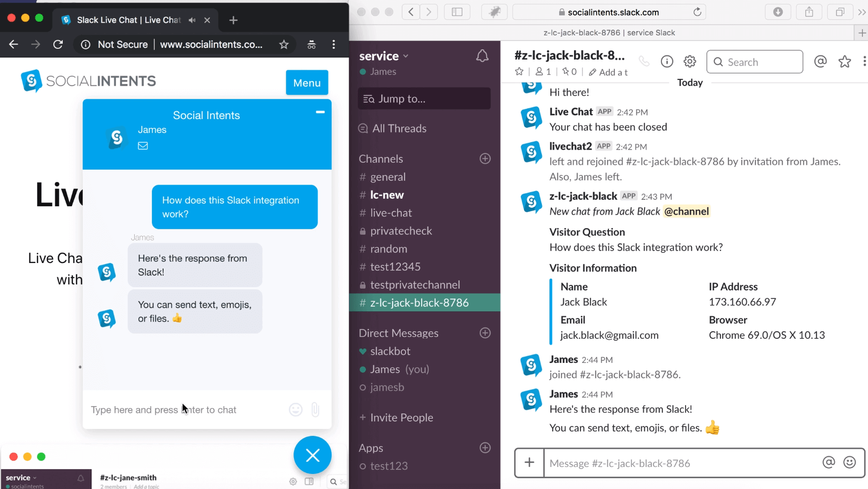Minimize the Social Intents chat widget

click(320, 112)
